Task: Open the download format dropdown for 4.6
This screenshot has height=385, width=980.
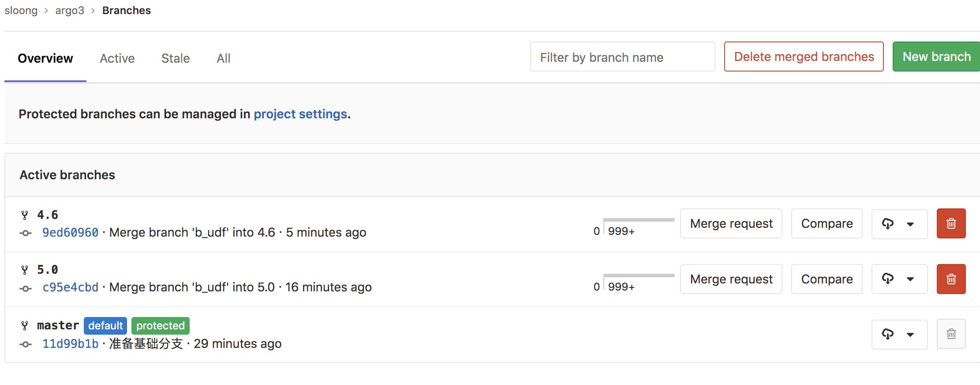Action: tap(911, 223)
